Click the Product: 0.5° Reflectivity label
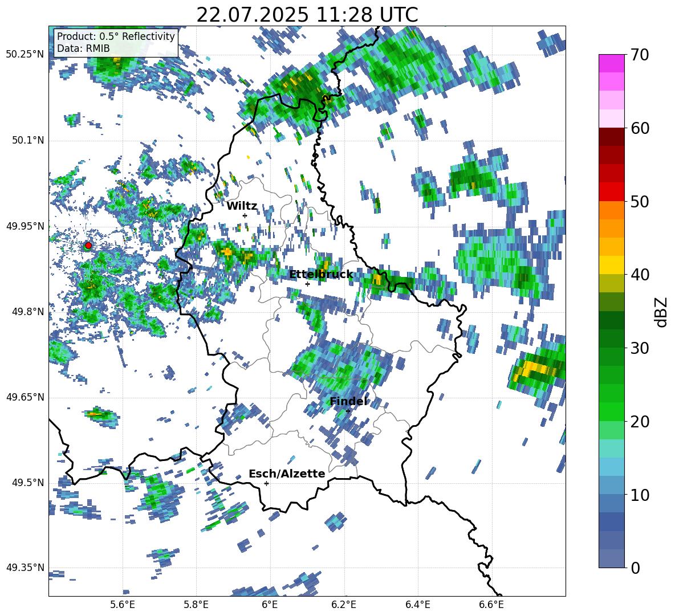The width and height of the screenshot is (675, 616). point(116,36)
